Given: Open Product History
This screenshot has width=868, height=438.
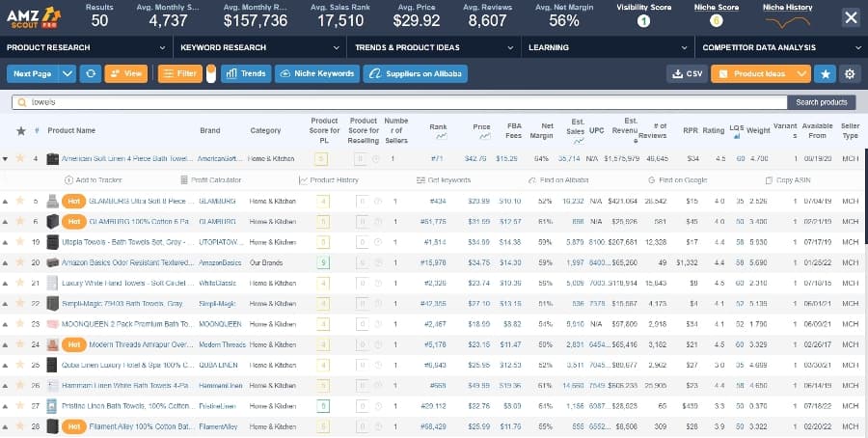Looking at the screenshot, I should point(329,180).
